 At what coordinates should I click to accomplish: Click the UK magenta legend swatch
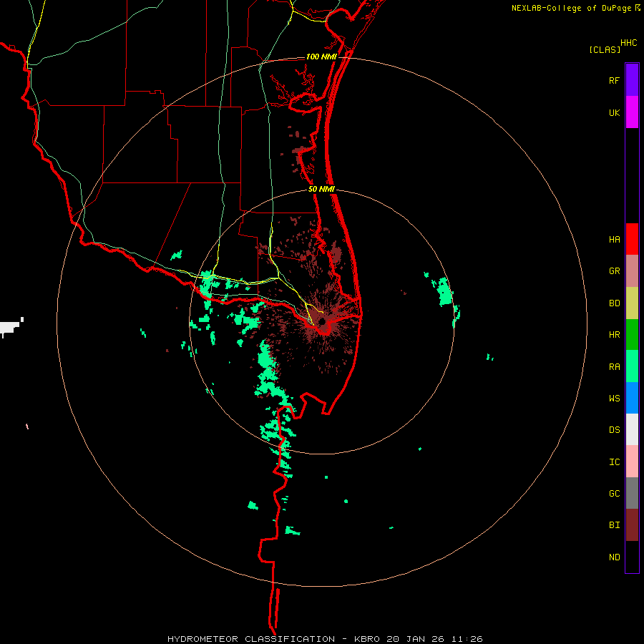click(632, 112)
